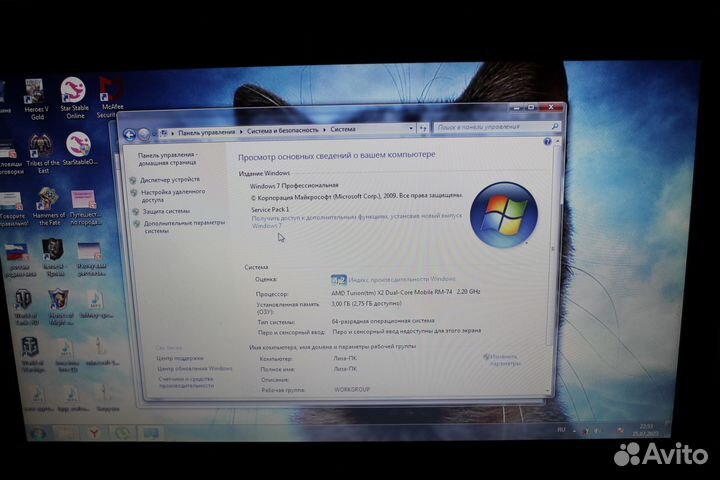720x480 pixels.
Task: Select Панель управления in the address breadcrumb
Action: pyautogui.click(x=208, y=131)
